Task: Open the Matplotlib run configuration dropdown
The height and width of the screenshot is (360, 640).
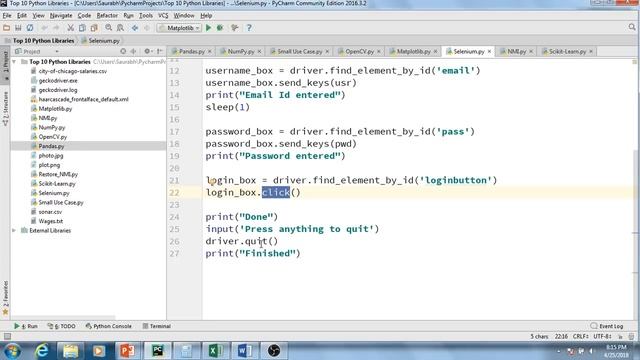Action: click(179, 28)
